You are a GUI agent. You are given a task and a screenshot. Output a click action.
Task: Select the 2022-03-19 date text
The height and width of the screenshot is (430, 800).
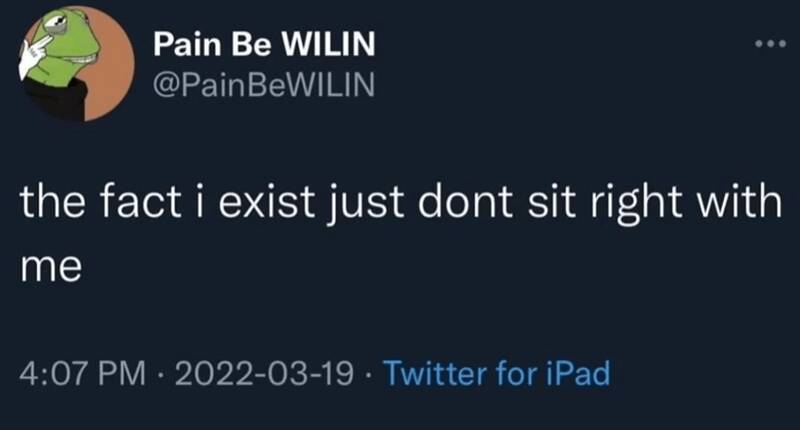tap(267, 376)
